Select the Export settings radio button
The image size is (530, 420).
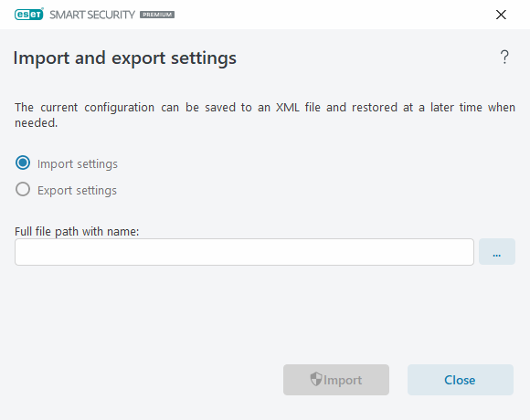point(23,189)
